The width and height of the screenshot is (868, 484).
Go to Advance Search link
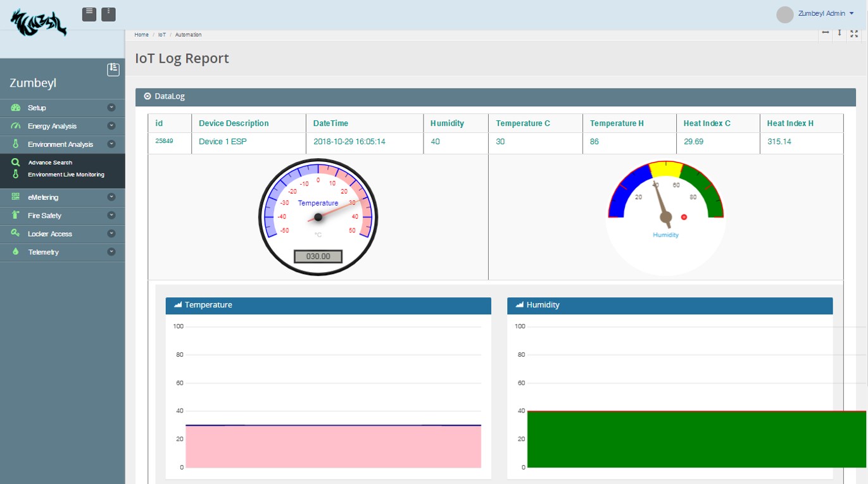50,163
